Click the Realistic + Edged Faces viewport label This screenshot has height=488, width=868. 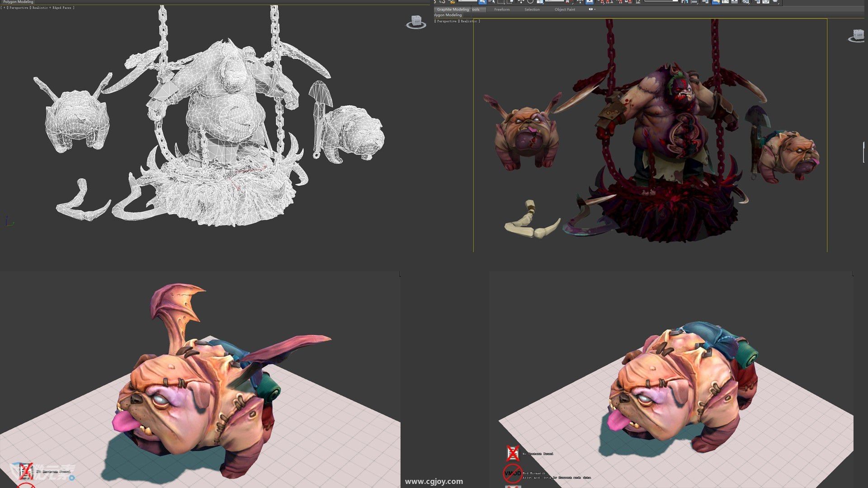[x=52, y=8]
